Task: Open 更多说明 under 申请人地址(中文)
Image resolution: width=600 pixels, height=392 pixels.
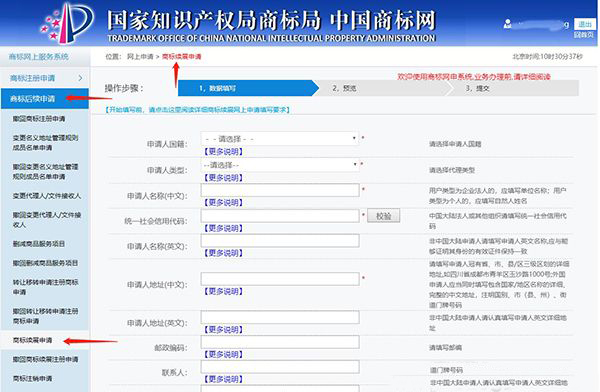Action: (x=223, y=291)
